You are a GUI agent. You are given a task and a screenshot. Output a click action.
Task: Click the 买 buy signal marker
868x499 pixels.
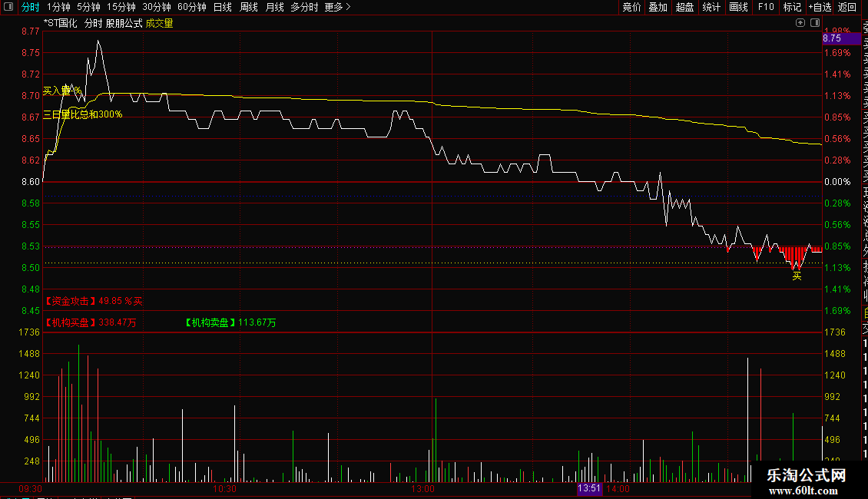point(797,276)
